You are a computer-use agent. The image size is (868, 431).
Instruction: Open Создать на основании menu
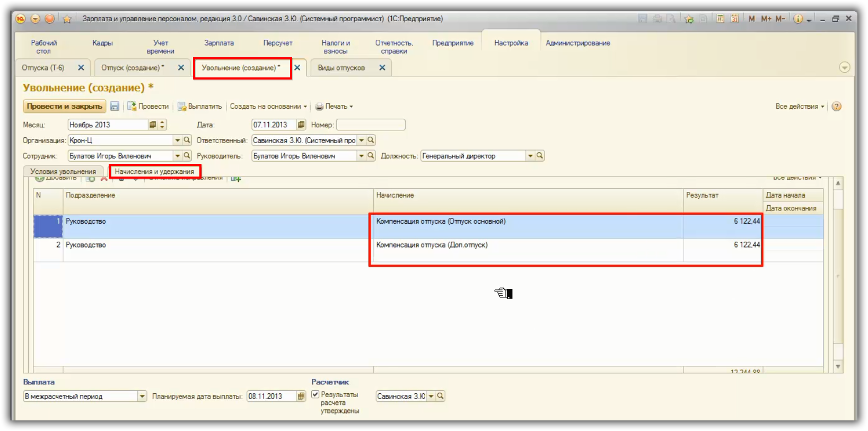(268, 107)
